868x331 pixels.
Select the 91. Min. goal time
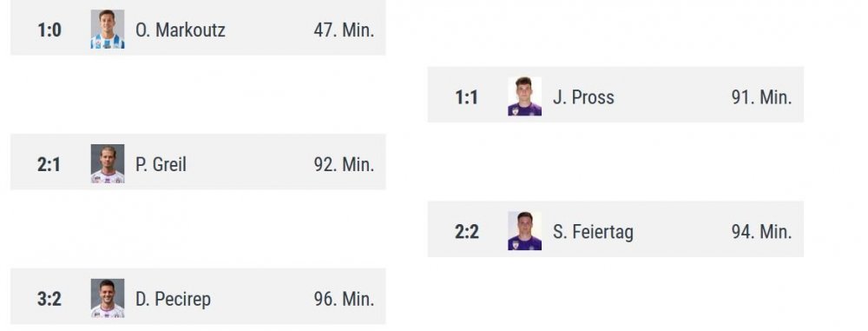761,97
